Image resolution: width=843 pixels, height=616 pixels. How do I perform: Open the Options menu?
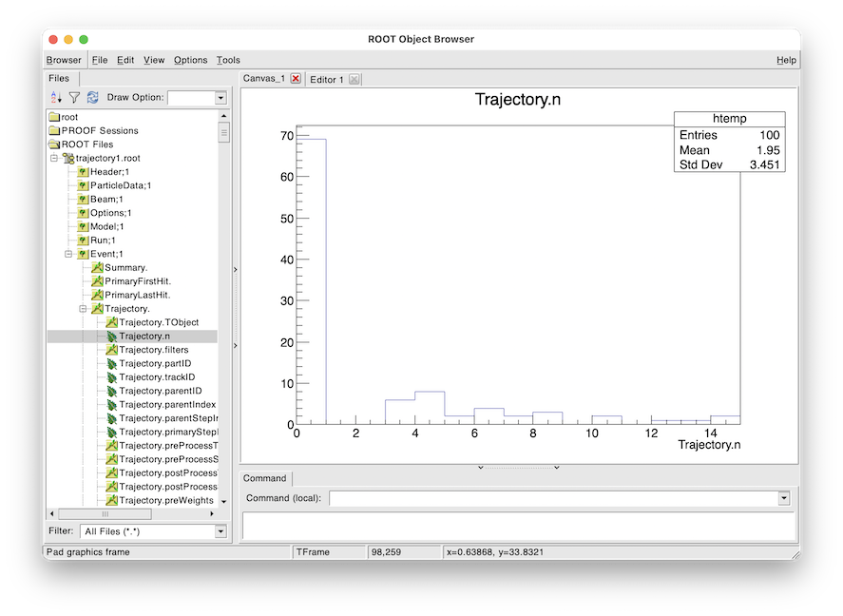190,60
